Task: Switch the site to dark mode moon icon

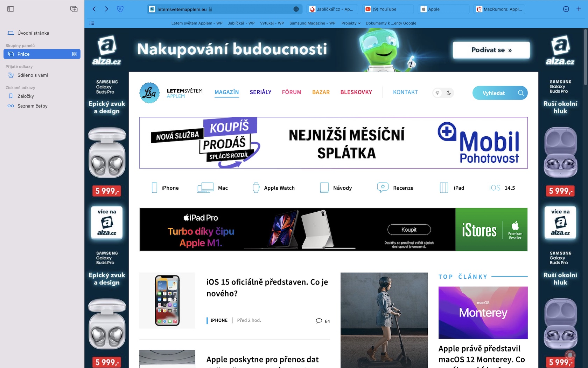Action: tap(449, 93)
